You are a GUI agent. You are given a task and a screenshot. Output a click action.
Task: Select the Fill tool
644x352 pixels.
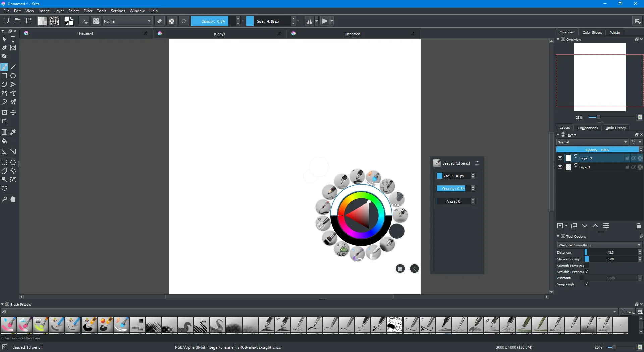tap(4, 141)
